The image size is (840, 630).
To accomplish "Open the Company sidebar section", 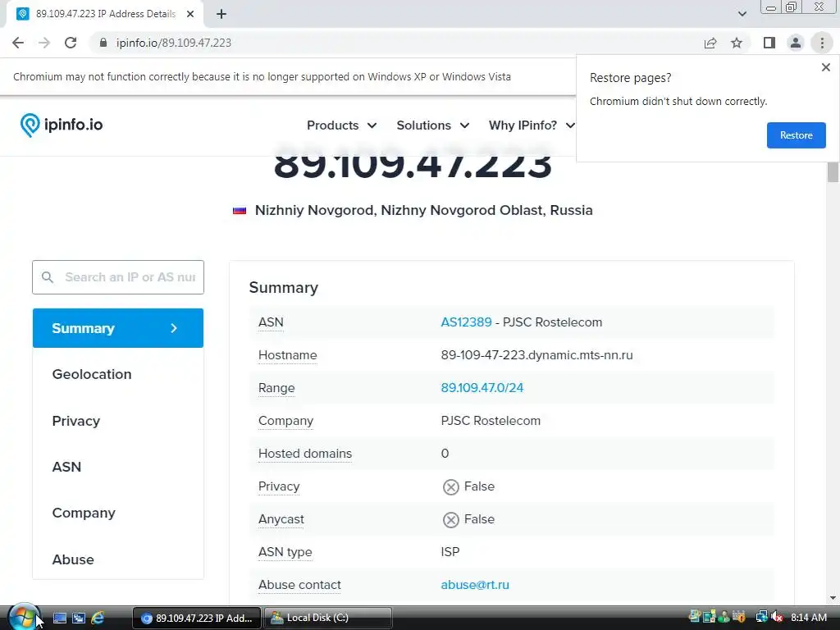I will 84,514.
